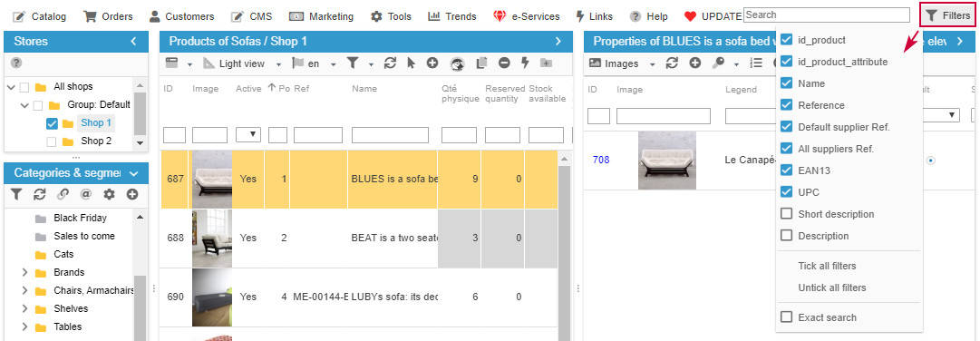Click the copy products icon

(481, 63)
